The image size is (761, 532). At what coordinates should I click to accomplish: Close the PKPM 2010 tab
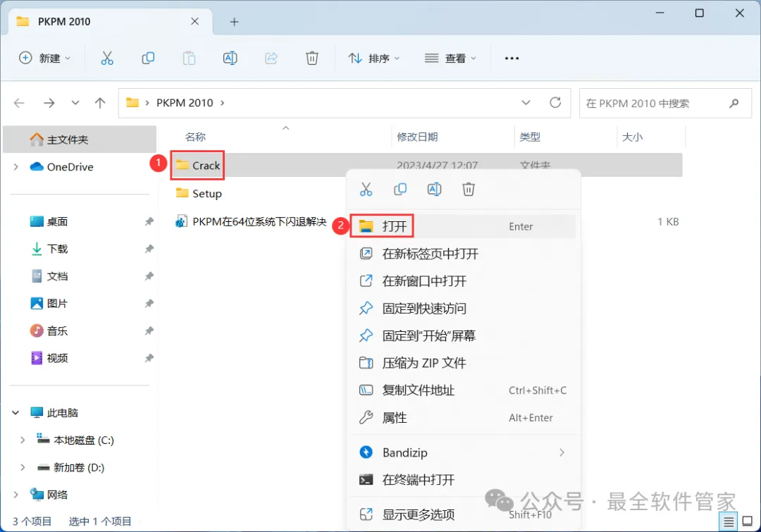click(194, 21)
